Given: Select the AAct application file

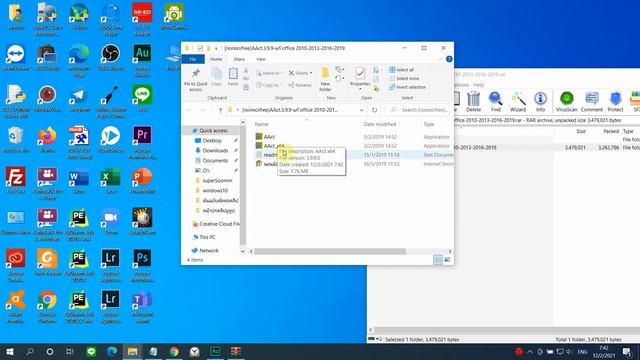Looking at the screenshot, I should point(269,137).
